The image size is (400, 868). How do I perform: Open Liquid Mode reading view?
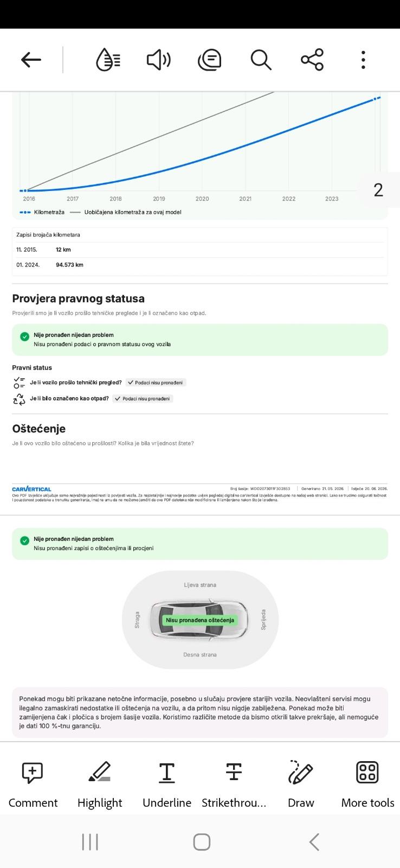click(108, 60)
